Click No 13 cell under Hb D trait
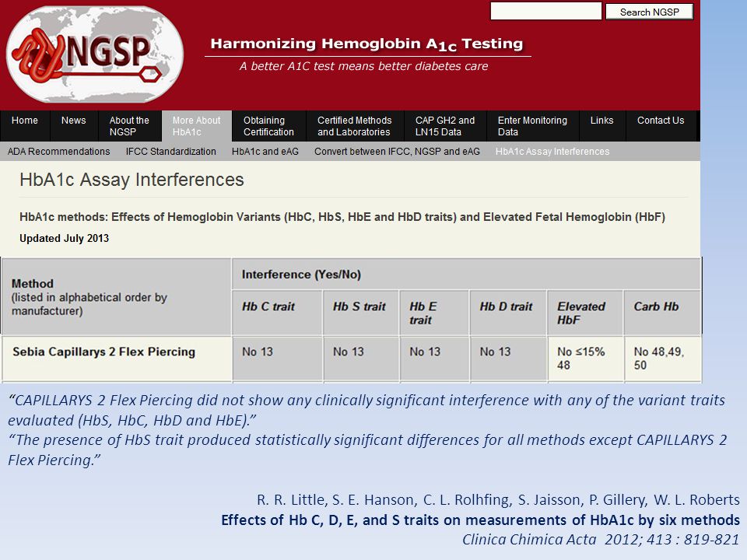 click(508, 359)
